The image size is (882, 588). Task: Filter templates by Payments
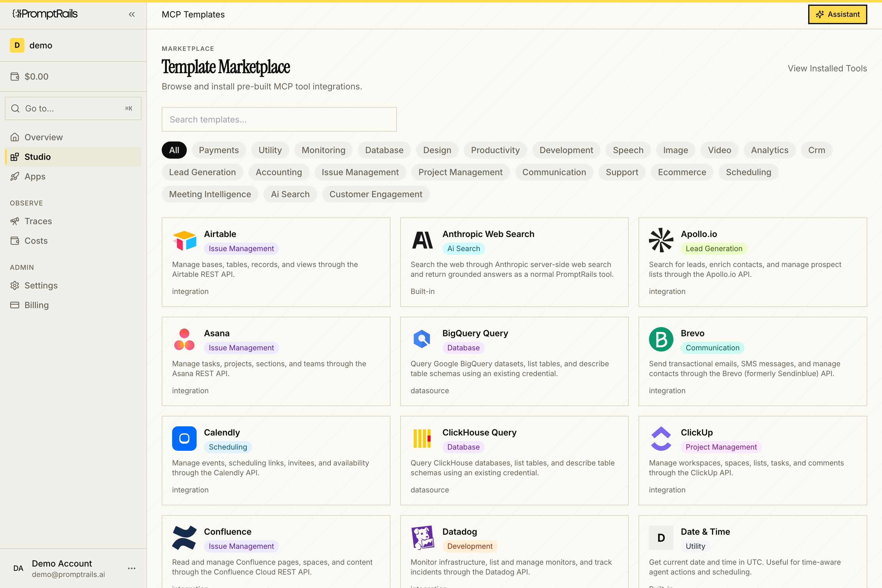(219, 150)
